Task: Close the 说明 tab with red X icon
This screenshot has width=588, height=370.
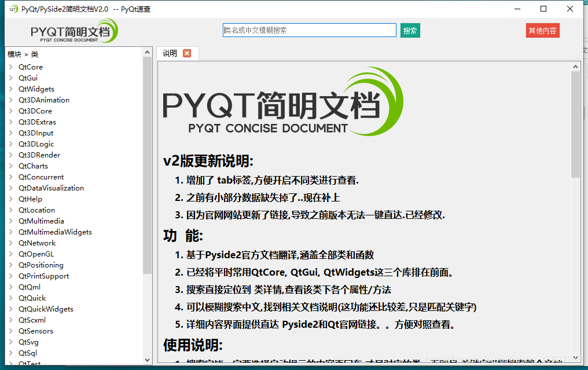Action: (187, 53)
